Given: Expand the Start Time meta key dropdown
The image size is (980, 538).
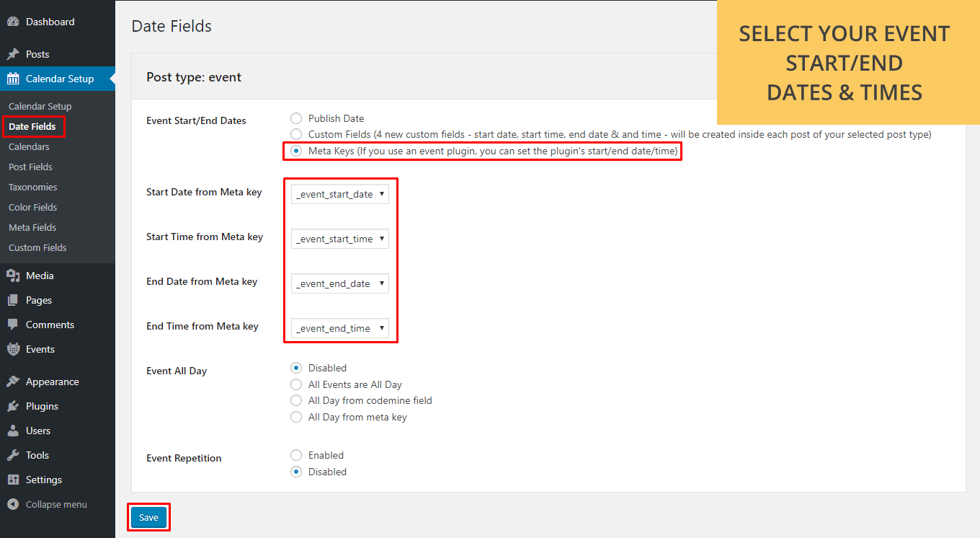Looking at the screenshot, I should (x=339, y=239).
